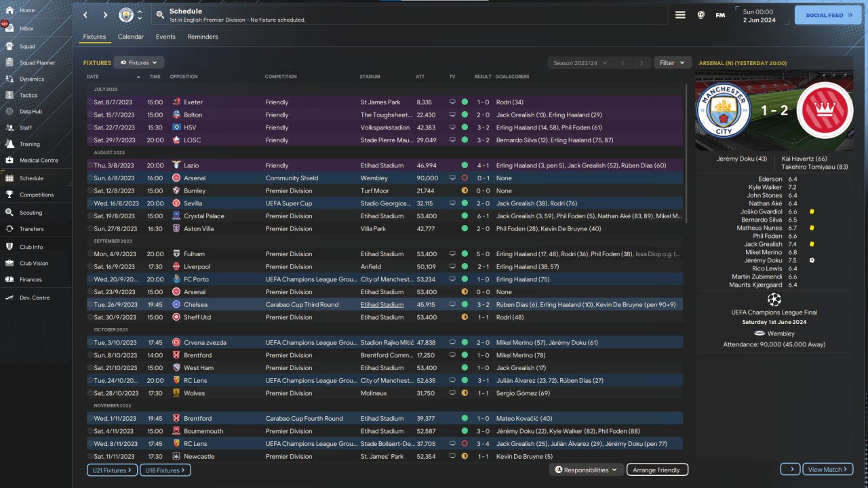Click the Training cone icon
Screen dimensions: 868x488
(10, 144)
